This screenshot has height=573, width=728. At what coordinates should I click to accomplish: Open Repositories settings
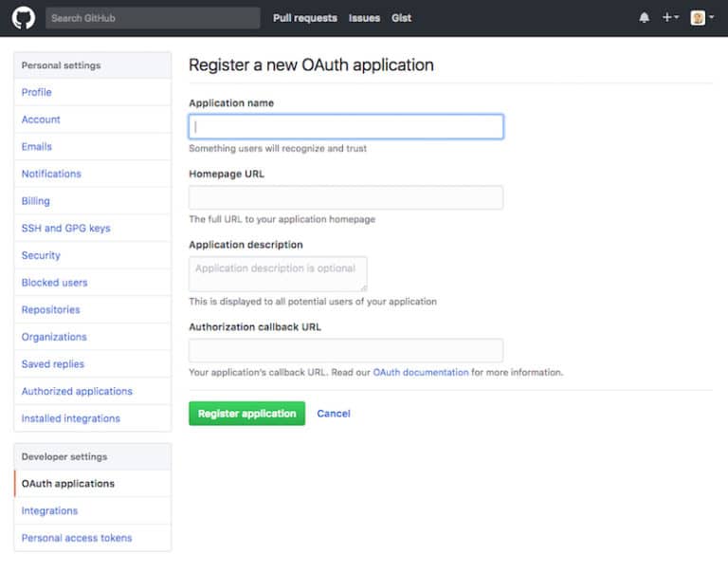[x=93, y=309]
